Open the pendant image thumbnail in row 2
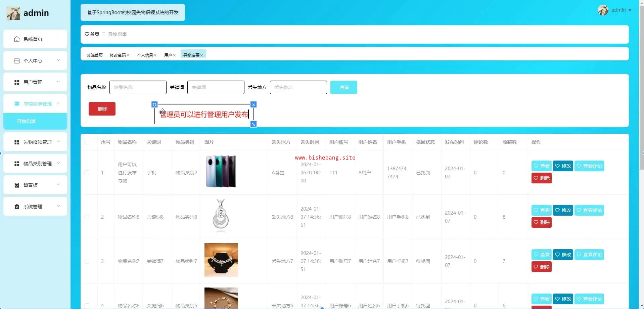This screenshot has width=644, height=309. point(221,216)
